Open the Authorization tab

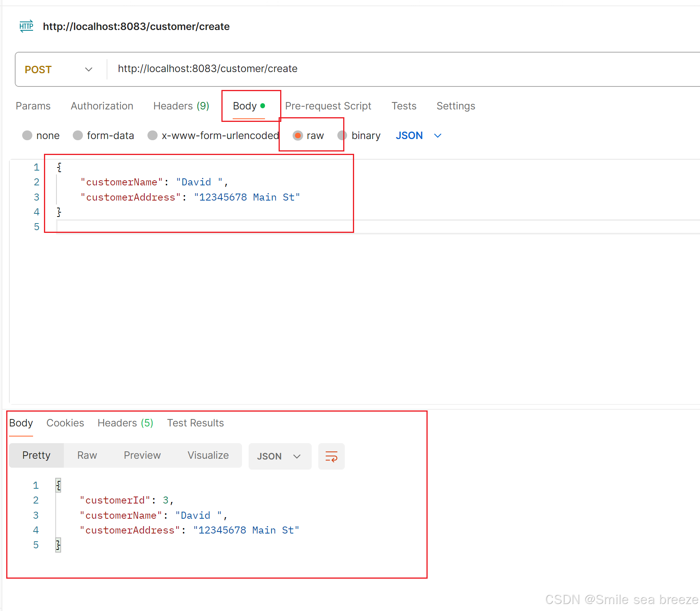point(102,106)
